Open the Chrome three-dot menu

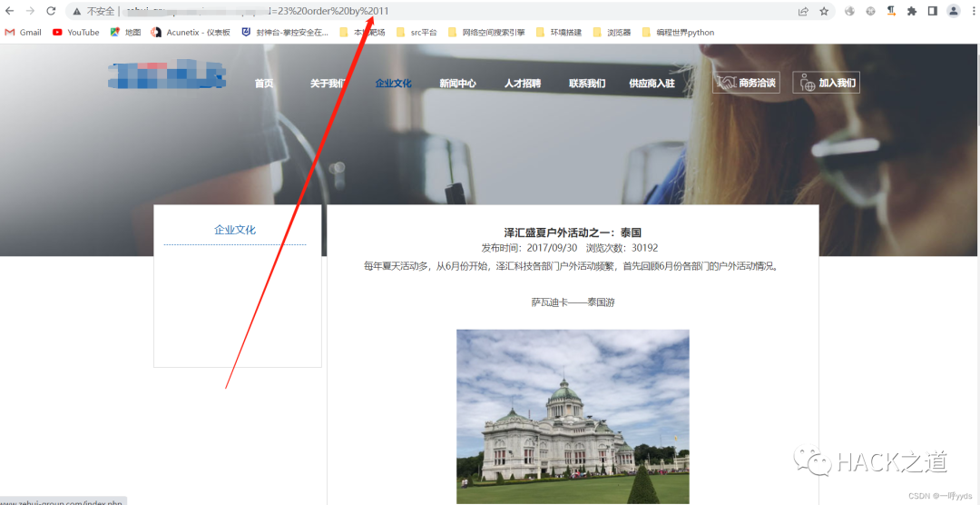point(973,11)
